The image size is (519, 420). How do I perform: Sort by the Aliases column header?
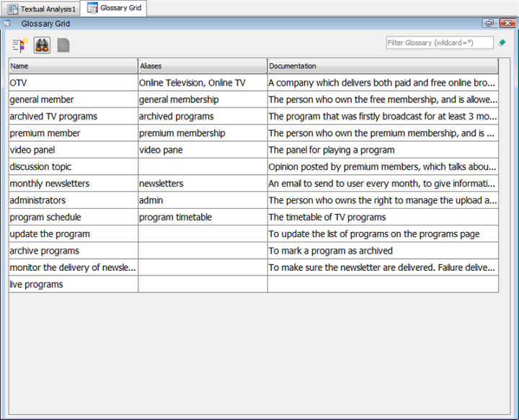point(203,66)
